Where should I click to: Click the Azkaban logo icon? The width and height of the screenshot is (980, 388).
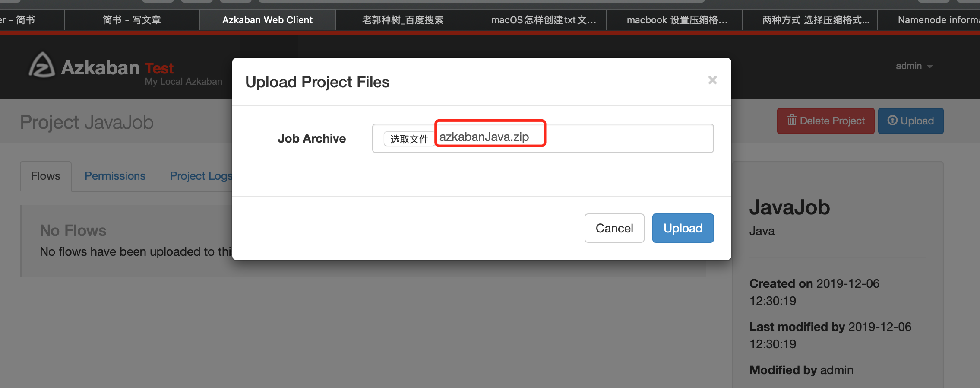click(x=42, y=65)
